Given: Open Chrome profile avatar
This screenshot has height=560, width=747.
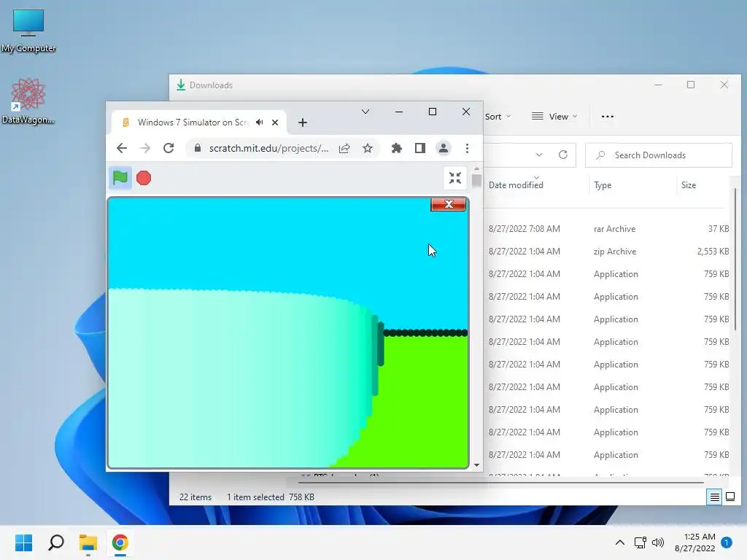Looking at the screenshot, I should [443, 148].
